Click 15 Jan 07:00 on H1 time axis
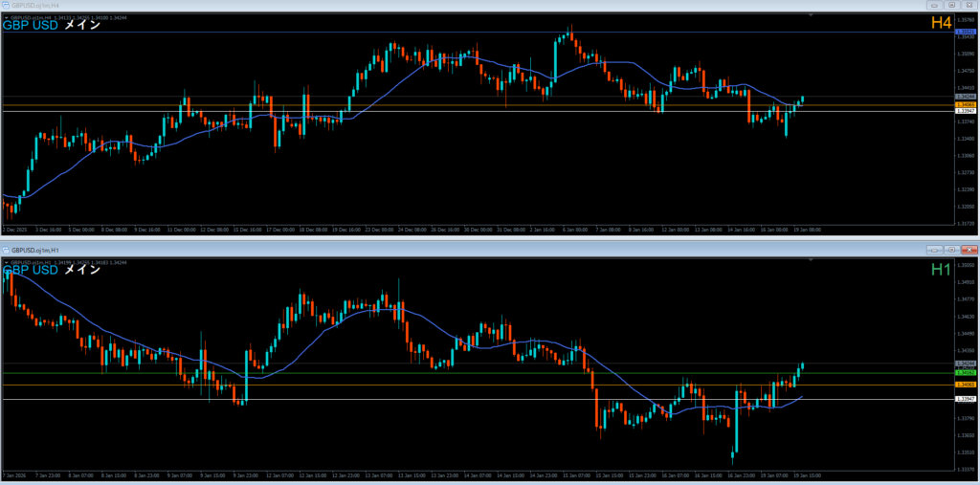The image size is (980, 485). (x=578, y=475)
